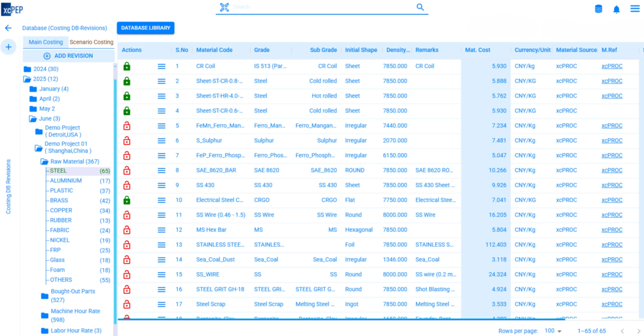Click the back arrow beside Database title
Screen dimensions: 644x336
[8, 28]
